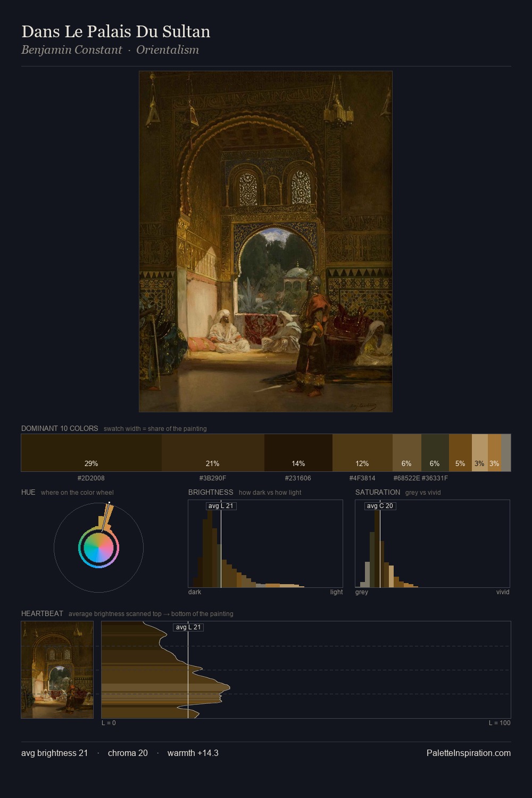Click the rainbow hue color wheel
Viewport: 532px width, 798px height.
pos(98,548)
